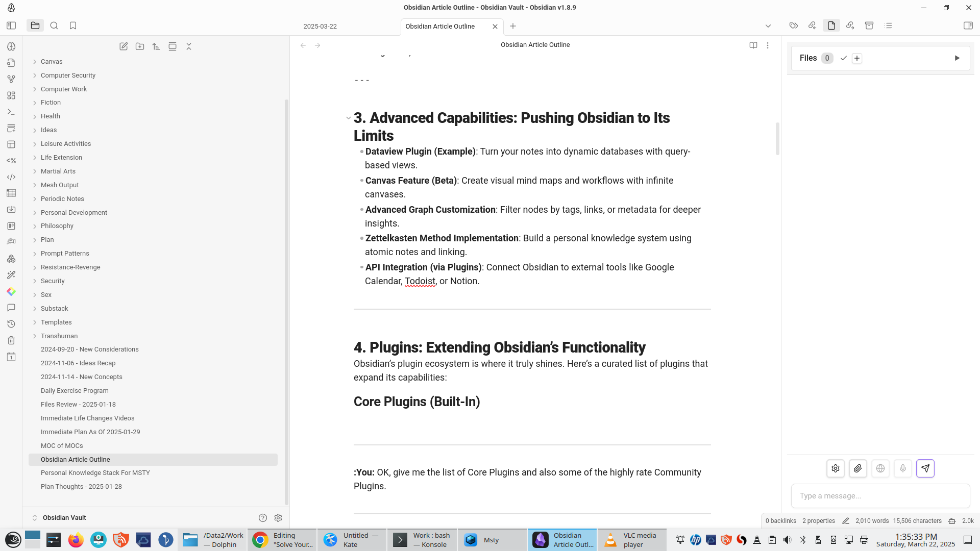980x551 pixels.
Task: Switch to the 2025-03-22 tab
Action: tap(320, 27)
